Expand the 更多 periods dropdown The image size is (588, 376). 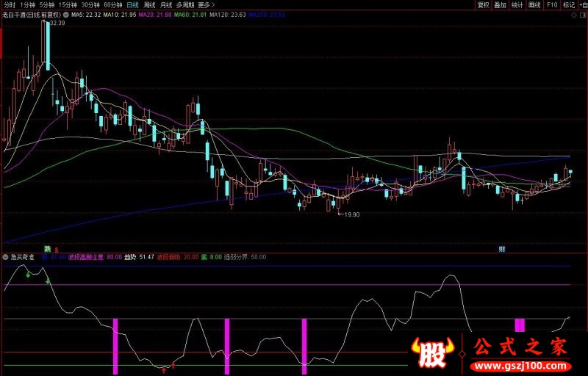click(205, 4)
